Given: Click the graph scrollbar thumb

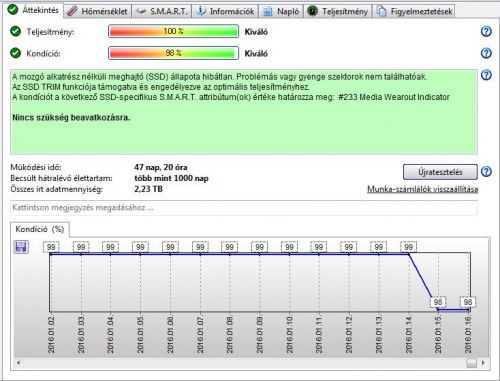Looking at the screenshot, I should click(472, 363).
